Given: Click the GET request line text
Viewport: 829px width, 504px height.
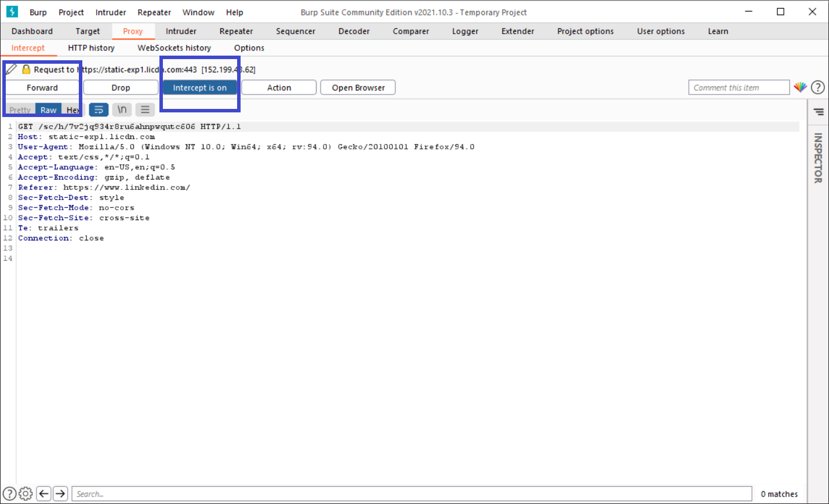Looking at the screenshot, I should [x=129, y=126].
